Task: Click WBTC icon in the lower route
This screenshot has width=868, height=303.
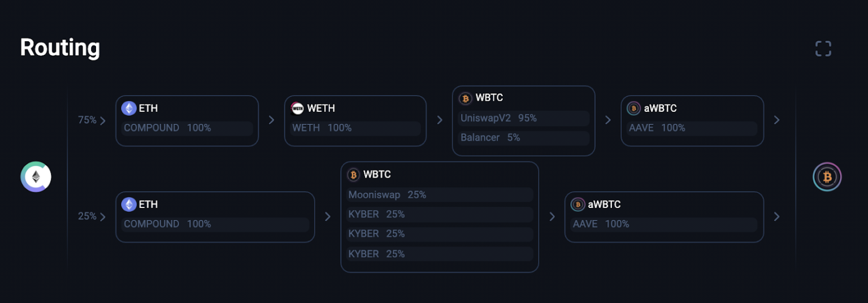Action: pos(354,175)
